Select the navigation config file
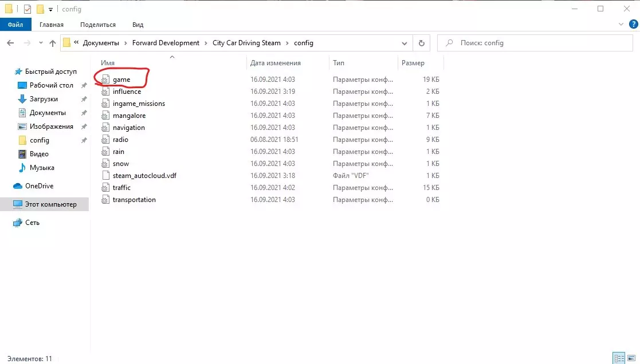The width and height of the screenshot is (640, 364). 128,128
